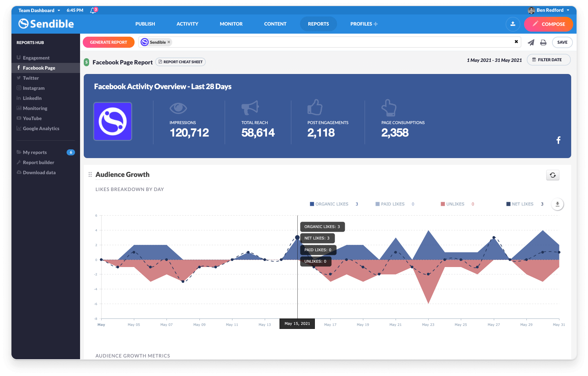Screen dimensions: 588x376
Task: Click the Facebook icon on the overview banner
Action: [558, 140]
